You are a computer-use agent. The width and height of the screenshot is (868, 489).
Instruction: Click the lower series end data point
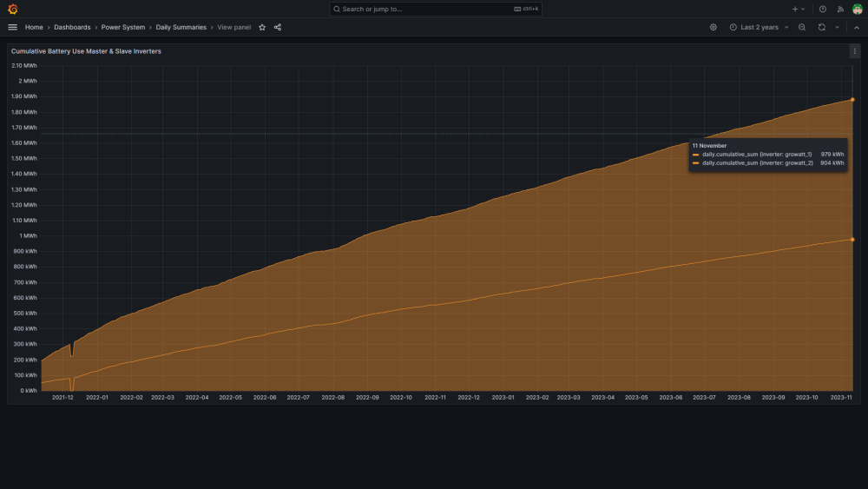point(852,240)
